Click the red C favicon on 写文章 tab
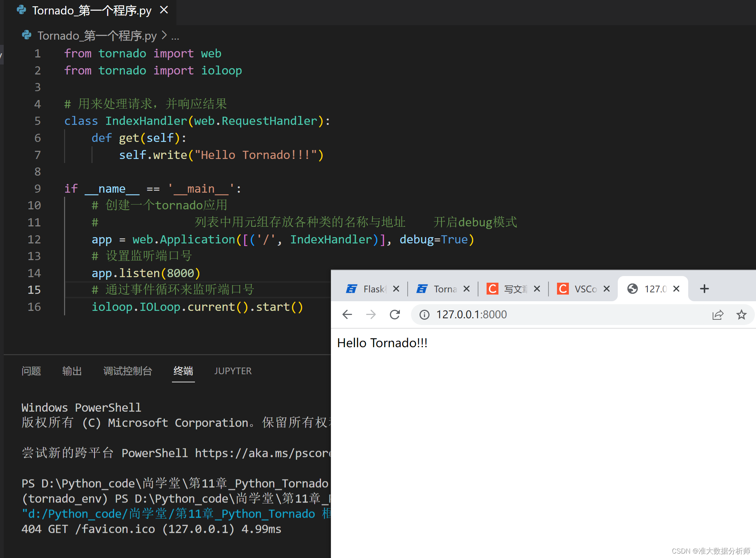The image size is (756, 558). [493, 289]
